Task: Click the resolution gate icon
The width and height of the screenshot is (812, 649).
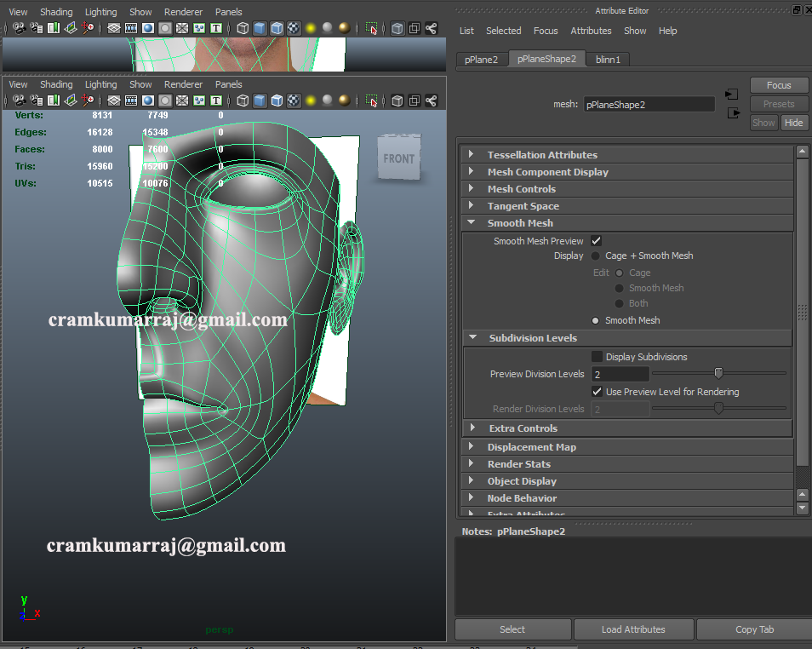Action: (148, 101)
